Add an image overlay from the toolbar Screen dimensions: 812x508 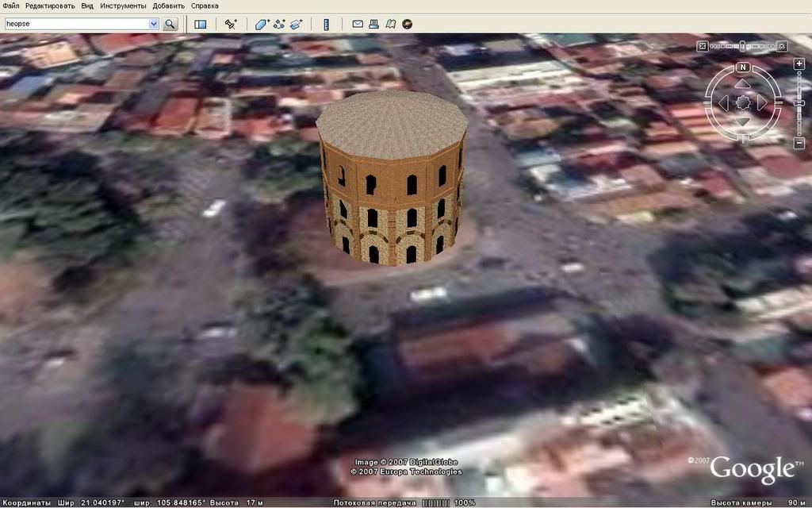click(x=296, y=24)
